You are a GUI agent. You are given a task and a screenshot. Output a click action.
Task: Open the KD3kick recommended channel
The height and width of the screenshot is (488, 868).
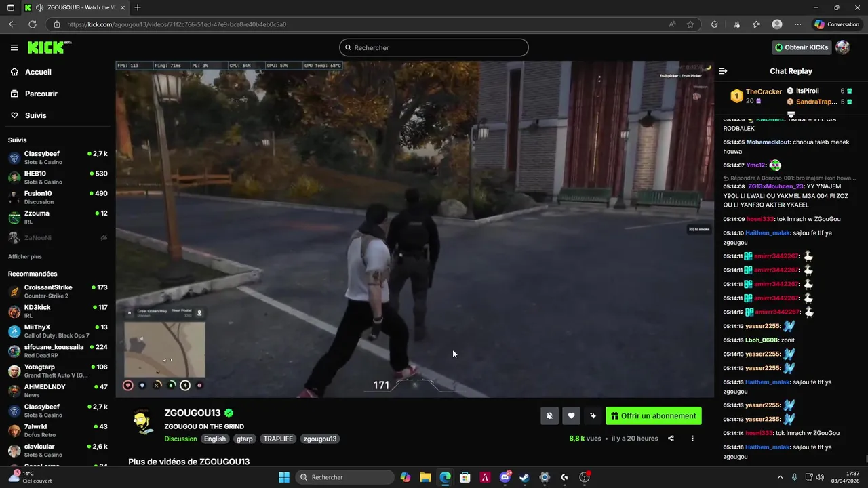(58, 311)
